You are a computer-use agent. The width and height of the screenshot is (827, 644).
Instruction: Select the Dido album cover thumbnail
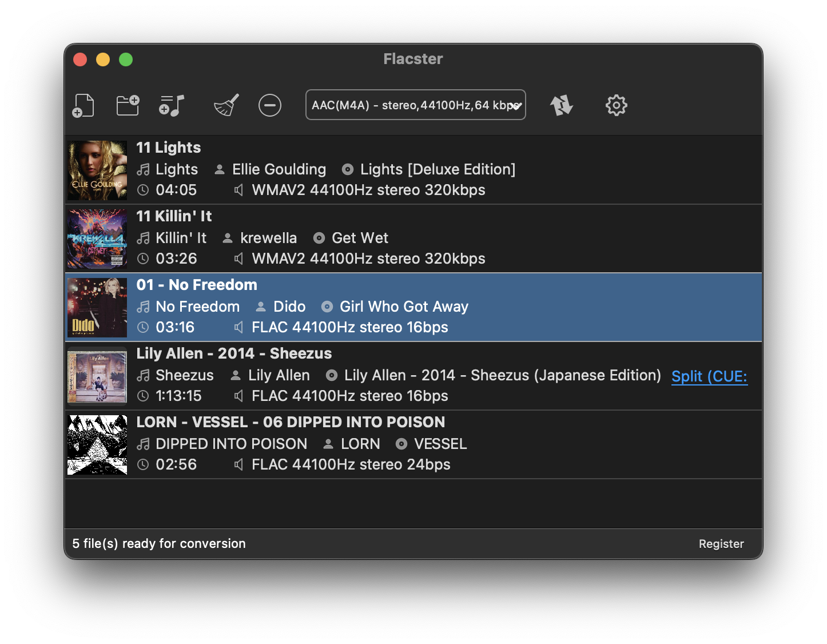click(x=97, y=307)
